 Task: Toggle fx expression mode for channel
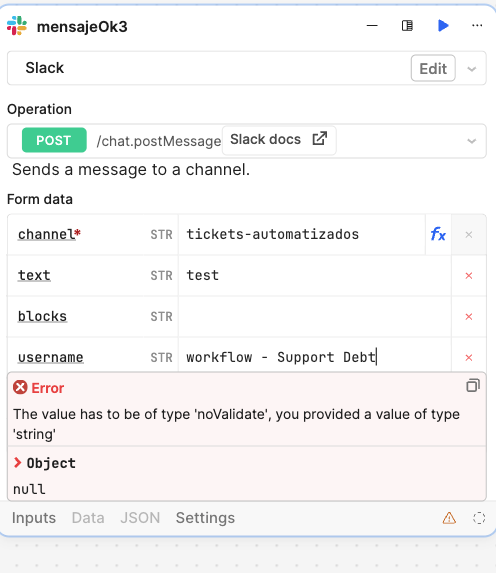(438, 234)
